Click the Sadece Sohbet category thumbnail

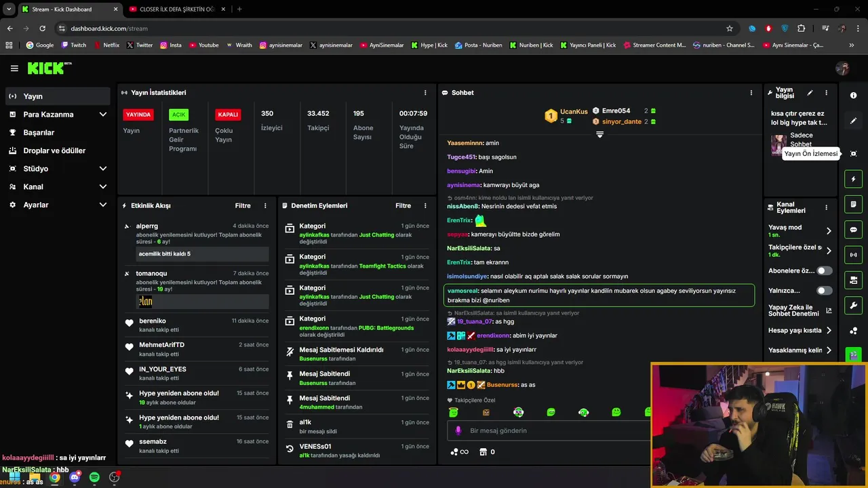tap(778, 145)
